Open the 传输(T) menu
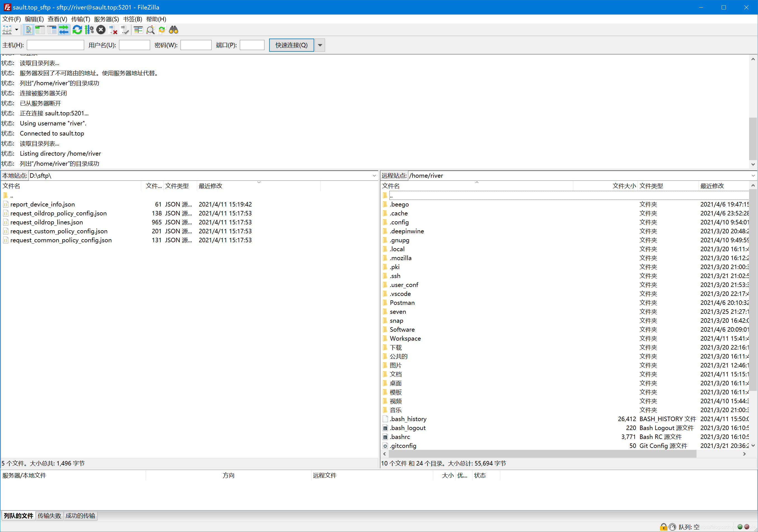This screenshot has width=758, height=532. [80, 19]
